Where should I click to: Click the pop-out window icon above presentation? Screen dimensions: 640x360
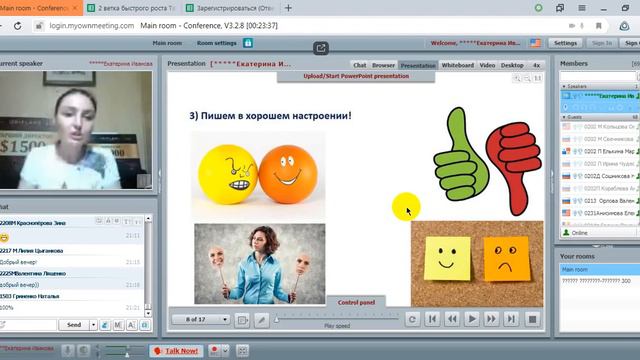pos(321,48)
